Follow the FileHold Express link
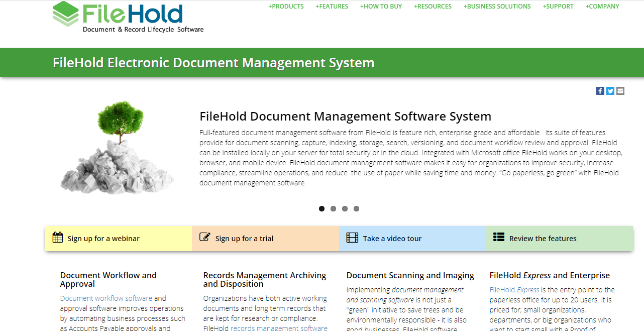The width and height of the screenshot is (644, 331). click(x=514, y=290)
